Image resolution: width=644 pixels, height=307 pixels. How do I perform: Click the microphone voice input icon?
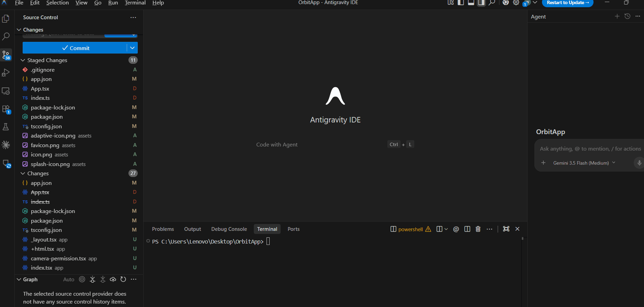pos(639,163)
